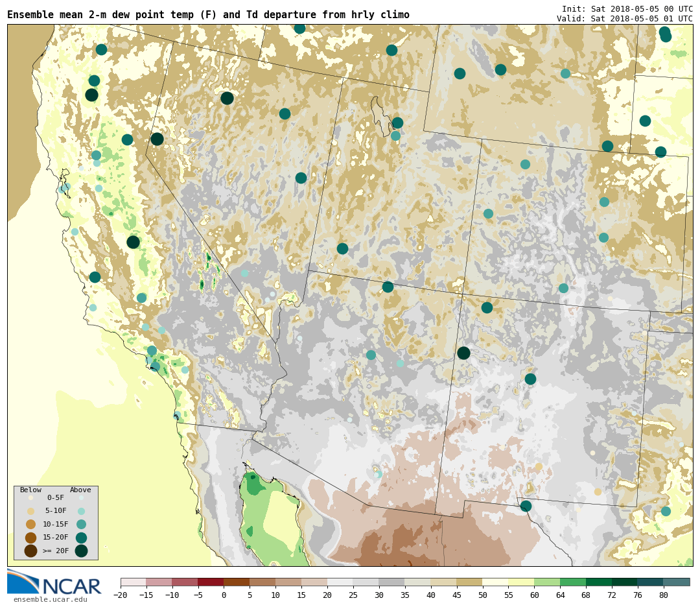The image size is (700, 607).
Task: Click the Above 15-20F dark teal legend dot
Action: pos(81,538)
